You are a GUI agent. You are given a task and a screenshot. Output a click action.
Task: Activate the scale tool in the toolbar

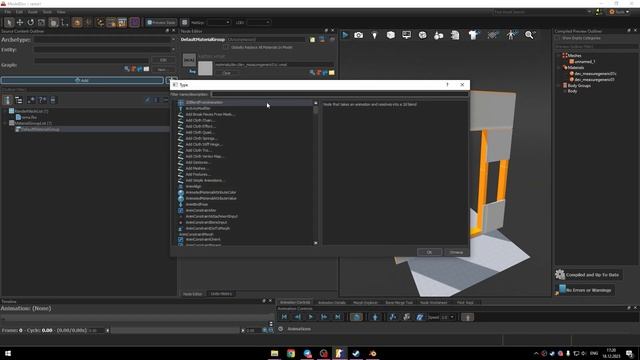click(x=41, y=22)
